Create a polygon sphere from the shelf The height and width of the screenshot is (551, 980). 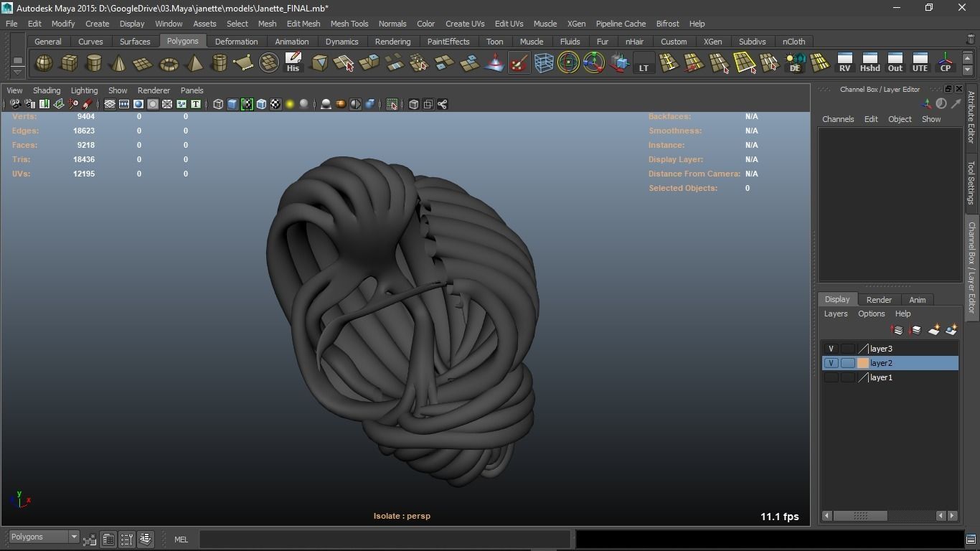coord(44,63)
